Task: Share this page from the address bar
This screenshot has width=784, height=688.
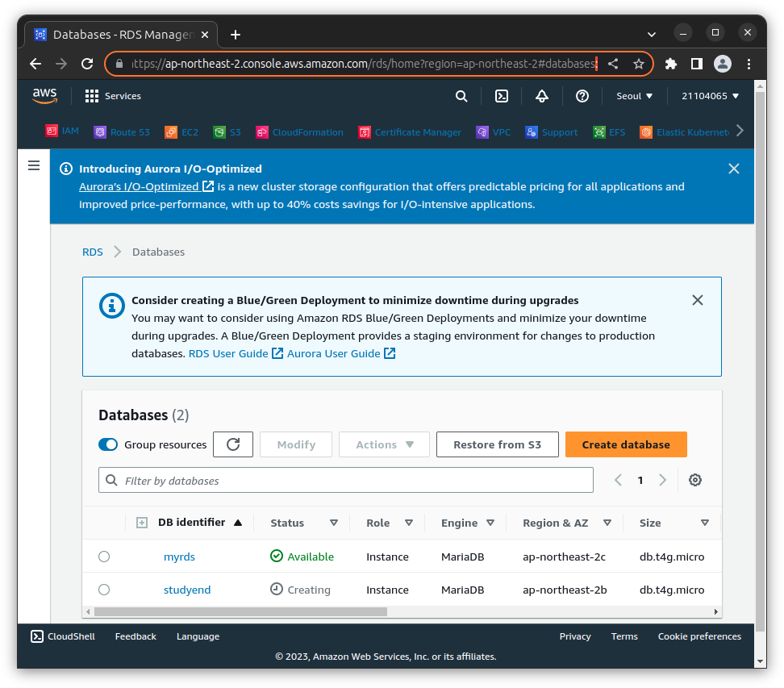Action: point(613,64)
